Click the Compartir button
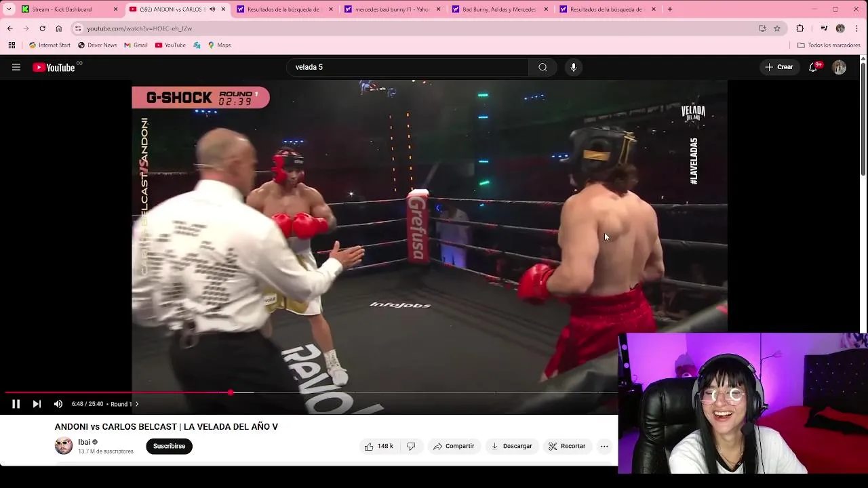This screenshot has width=868, height=488. tap(454, 446)
